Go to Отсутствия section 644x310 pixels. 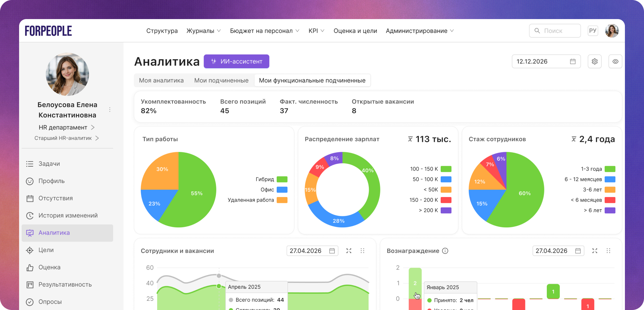(x=67, y=198)
